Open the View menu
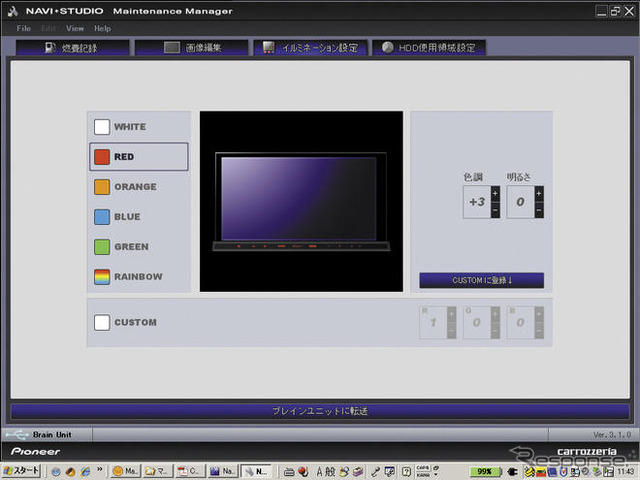This screenshot has width=640, height=480. coord(75,29)
